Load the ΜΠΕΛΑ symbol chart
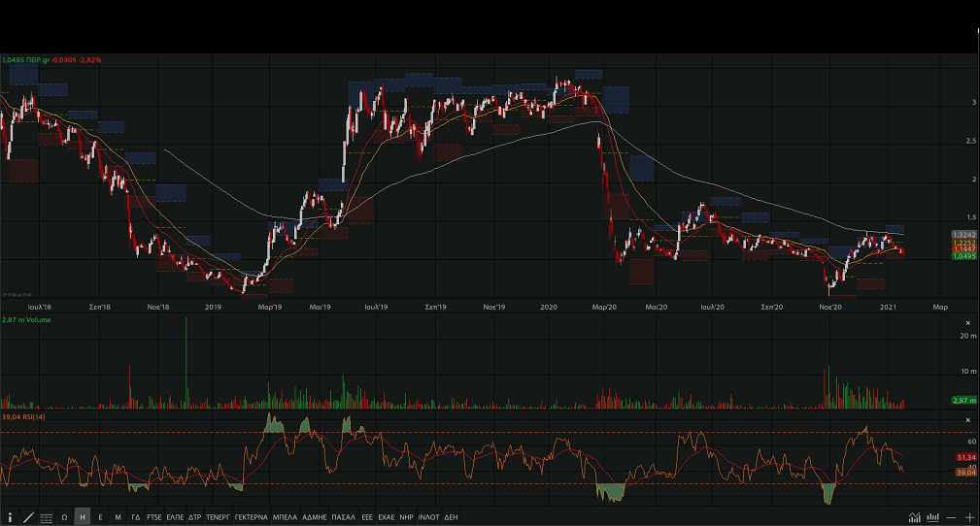 (285, 517)
